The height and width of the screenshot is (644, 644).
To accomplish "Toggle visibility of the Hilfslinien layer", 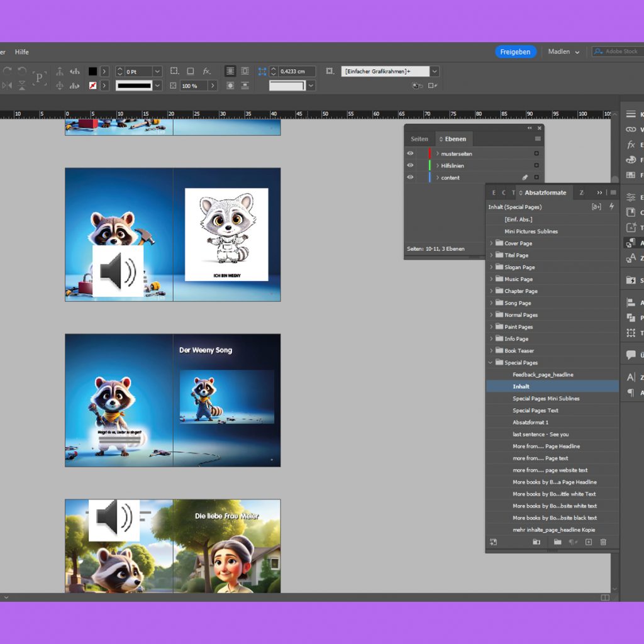I will [409, 165].
